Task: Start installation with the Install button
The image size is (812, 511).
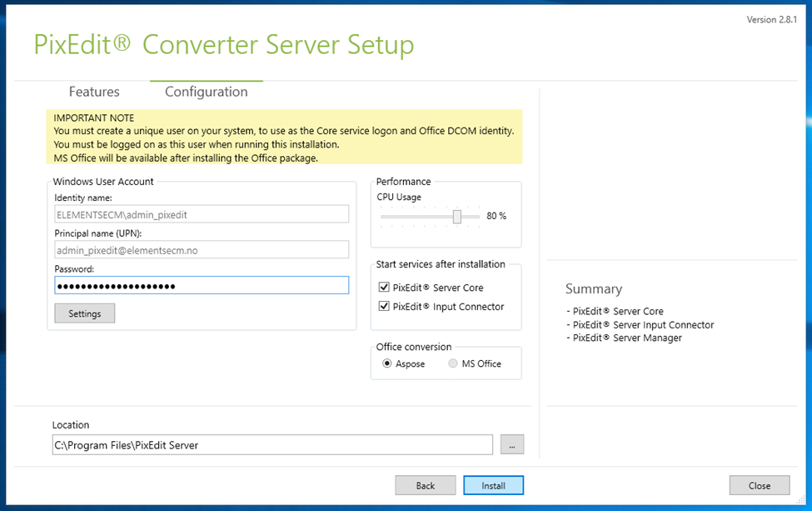Action: coord(493,486)
